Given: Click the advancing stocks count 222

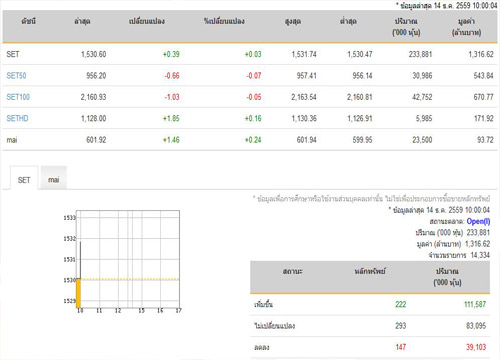Looking at the screenshot, I should point(401,304).
